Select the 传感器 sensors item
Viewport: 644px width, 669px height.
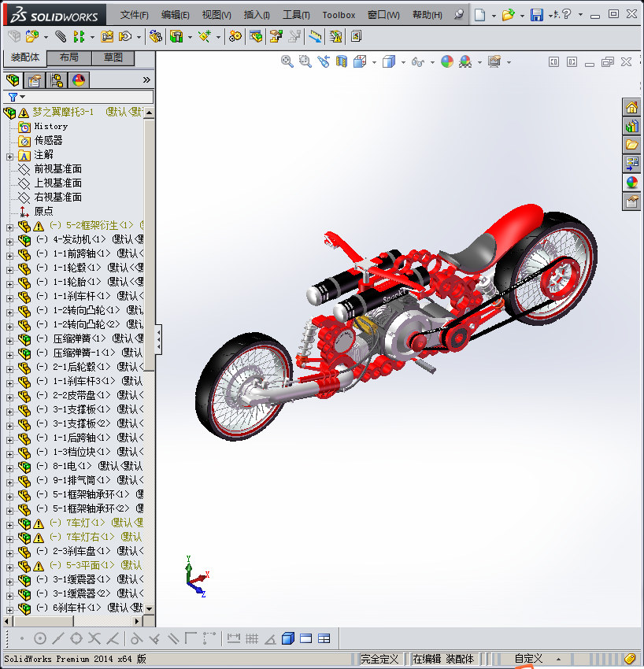pos(48,140)
